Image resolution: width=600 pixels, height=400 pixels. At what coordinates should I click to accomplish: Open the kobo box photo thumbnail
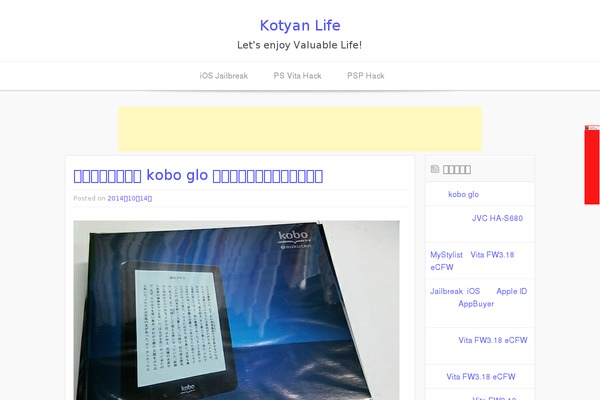236,310
